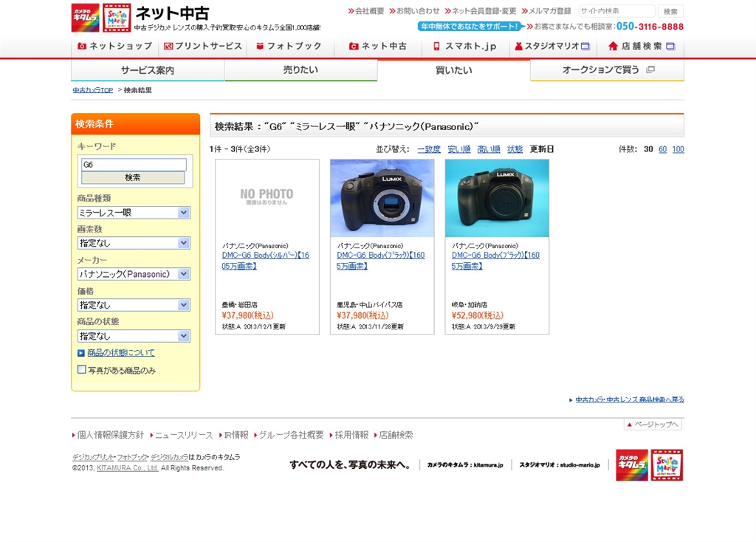Expand the 画素数 dropdown
756x542 pixels.
click(x=134, y=243)
